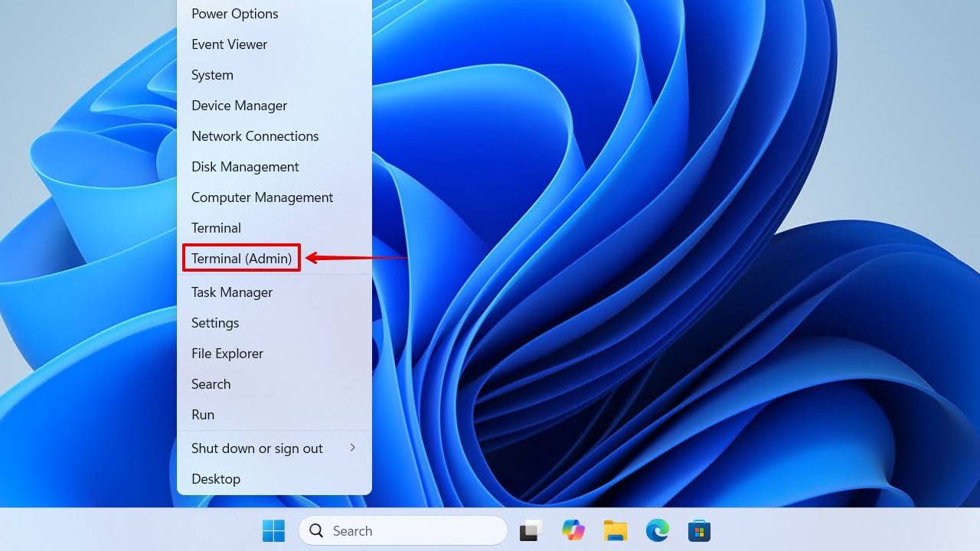This screenshot has height=551, width=980.
Task: Click the magnifier icon in the search box
Action: pos(315,530)
